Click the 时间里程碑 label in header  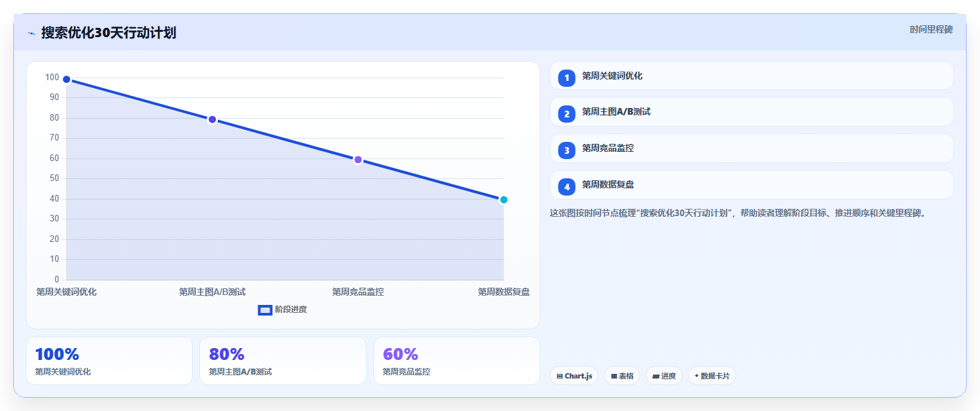tap(931, 30)
